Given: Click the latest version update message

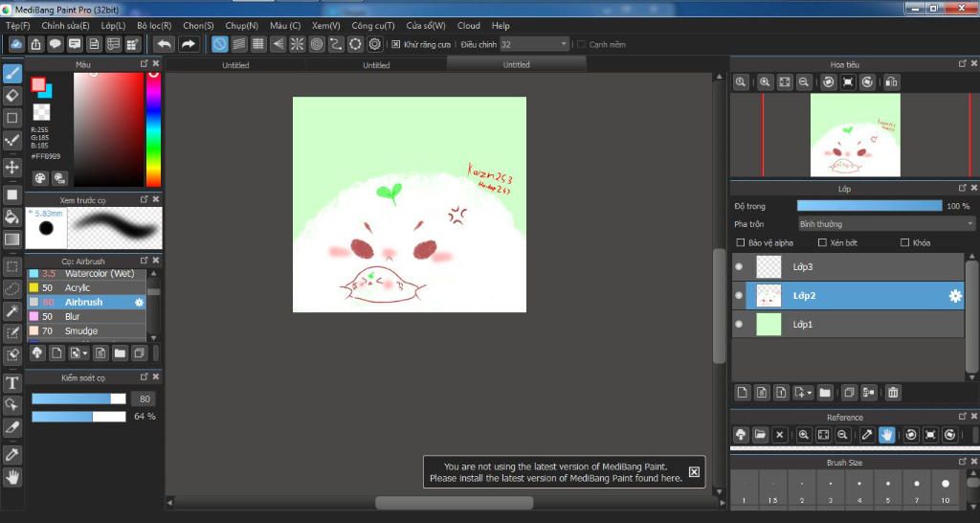Looking at the screenshot, I should click(x=556, y=472).
